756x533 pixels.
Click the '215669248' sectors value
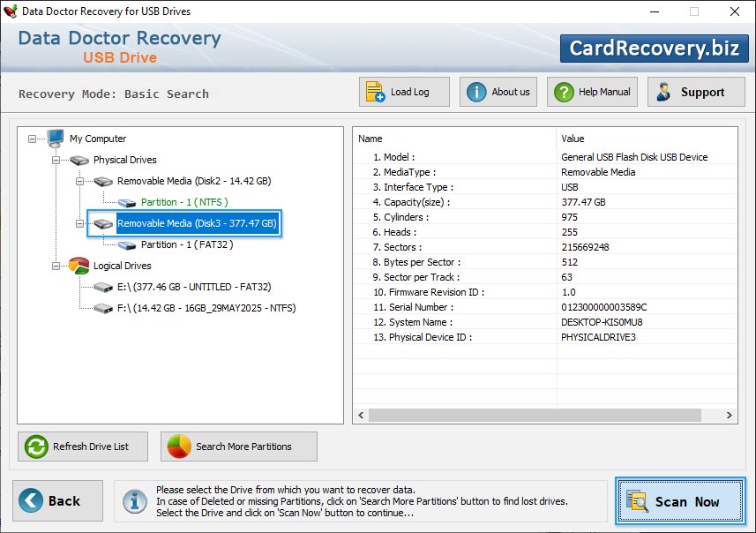pos(586,247)
